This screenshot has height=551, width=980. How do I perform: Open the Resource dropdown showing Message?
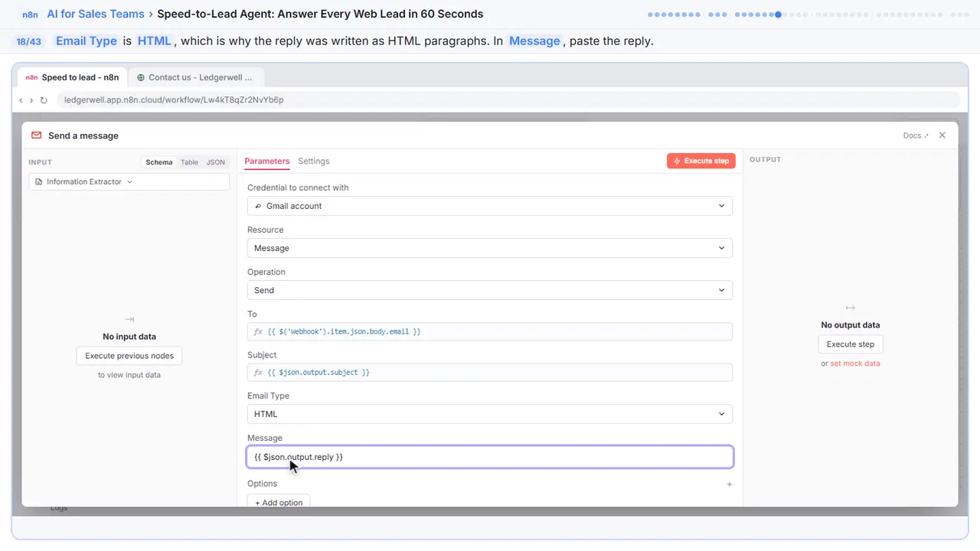pos(490,248)
